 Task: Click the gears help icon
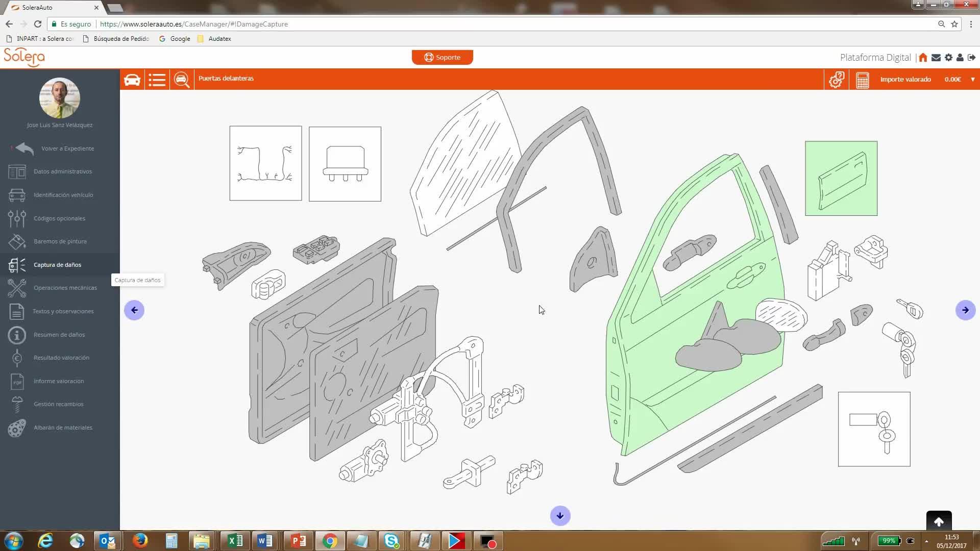(837, 80)
